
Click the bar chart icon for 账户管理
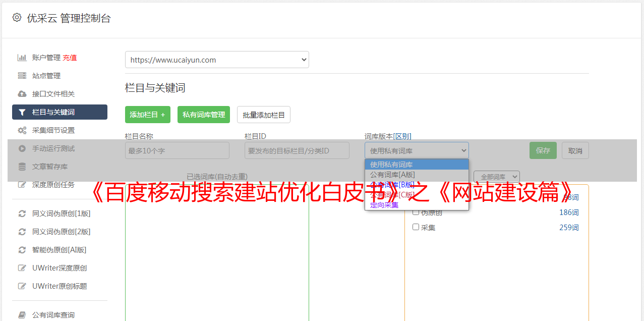click(22, 58)
